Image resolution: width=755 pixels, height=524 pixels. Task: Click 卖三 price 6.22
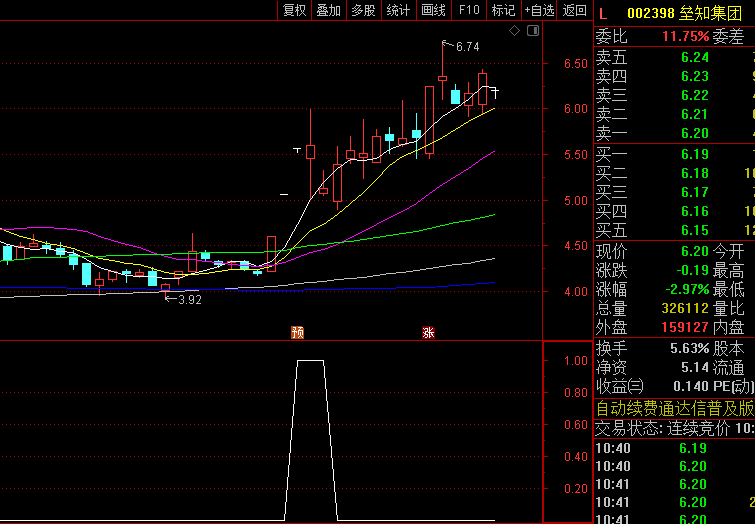pyautogui.click(x=695, y=95)
